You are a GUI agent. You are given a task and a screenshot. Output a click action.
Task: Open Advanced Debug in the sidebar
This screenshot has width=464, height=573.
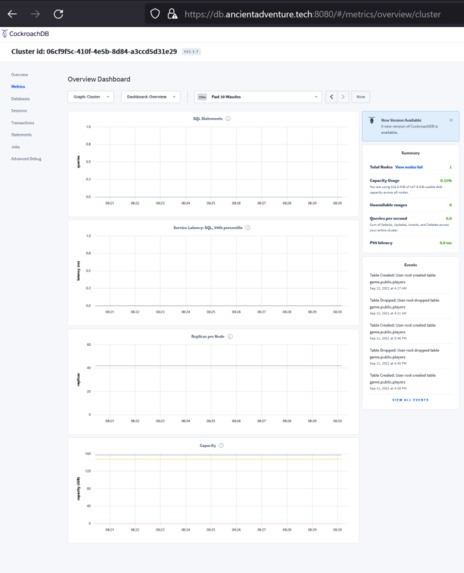point(26,159)
